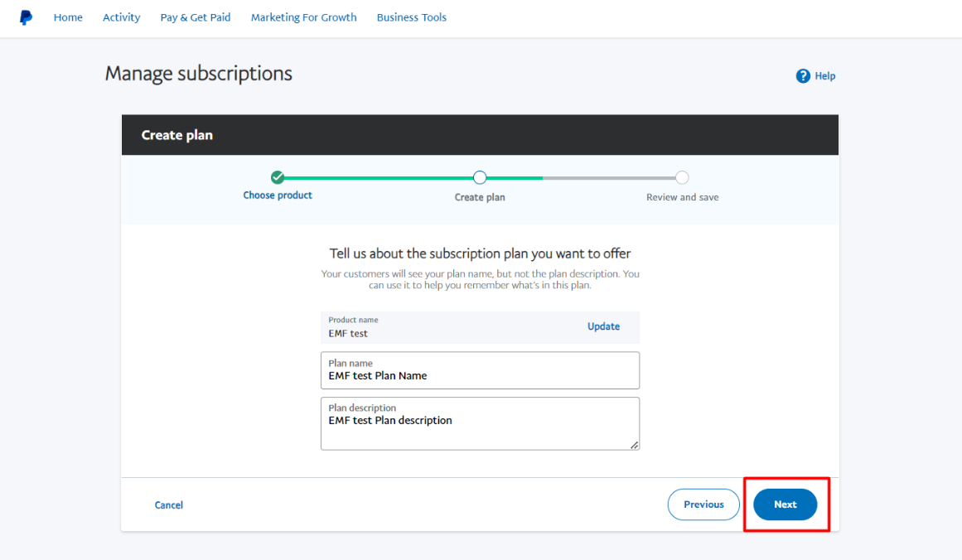Open the Business Tools menu
Image resolution: width=962 pixels, height=560 pixels.
(x=412, y=17)
